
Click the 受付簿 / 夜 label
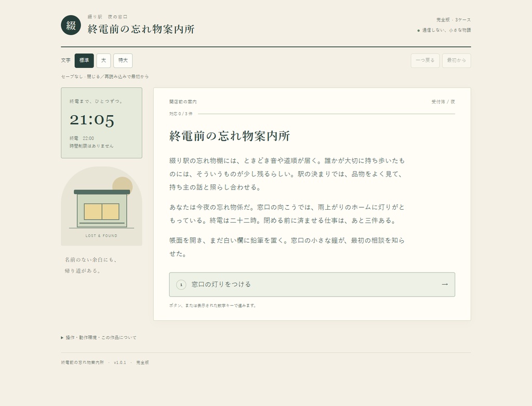[443, 102]
